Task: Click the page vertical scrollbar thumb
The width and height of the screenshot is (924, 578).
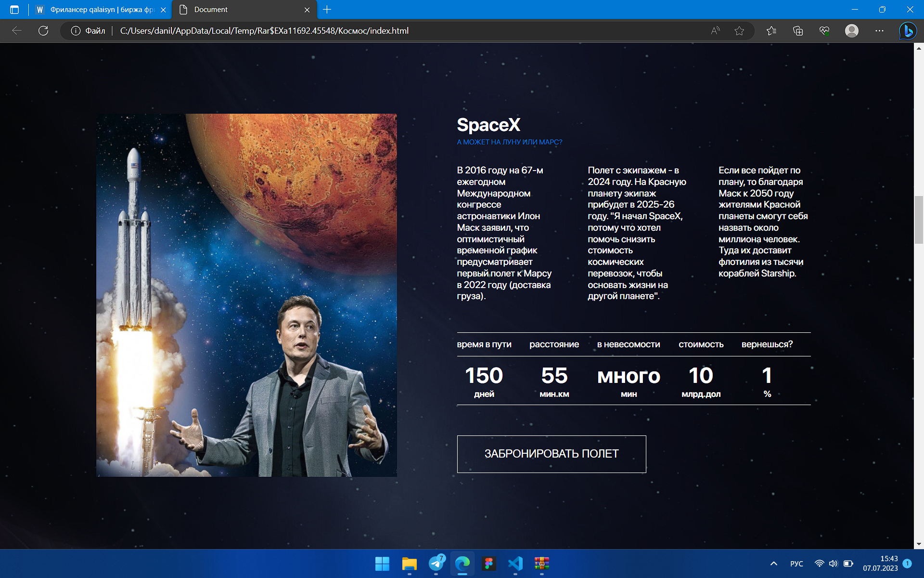Action: pos(919,220)
